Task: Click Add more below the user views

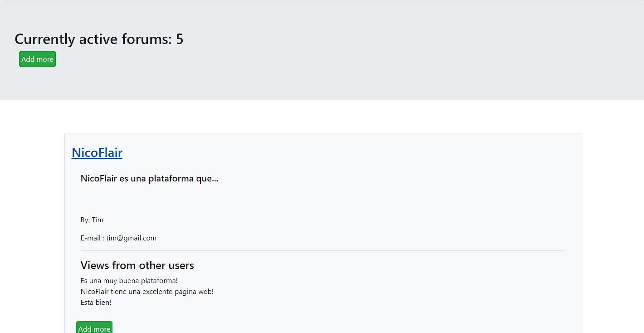Action: [x=94, y=328]
